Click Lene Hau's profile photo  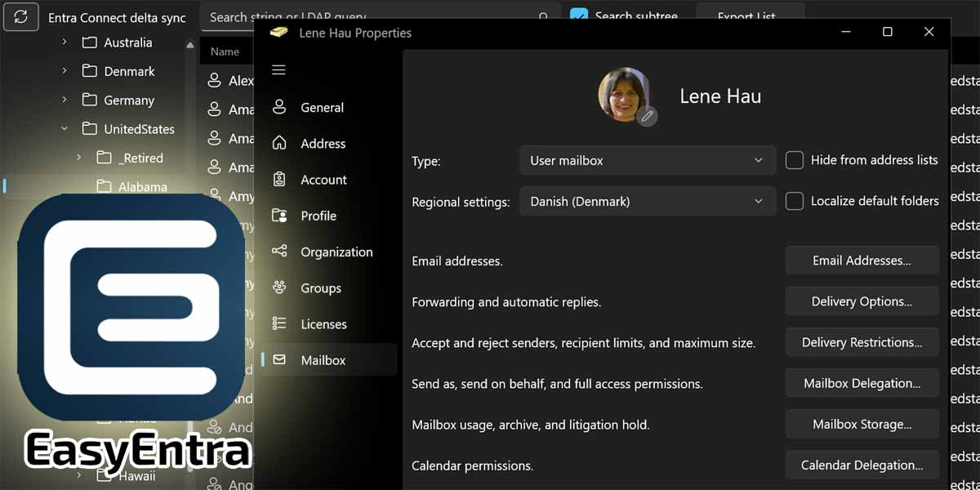625,94
